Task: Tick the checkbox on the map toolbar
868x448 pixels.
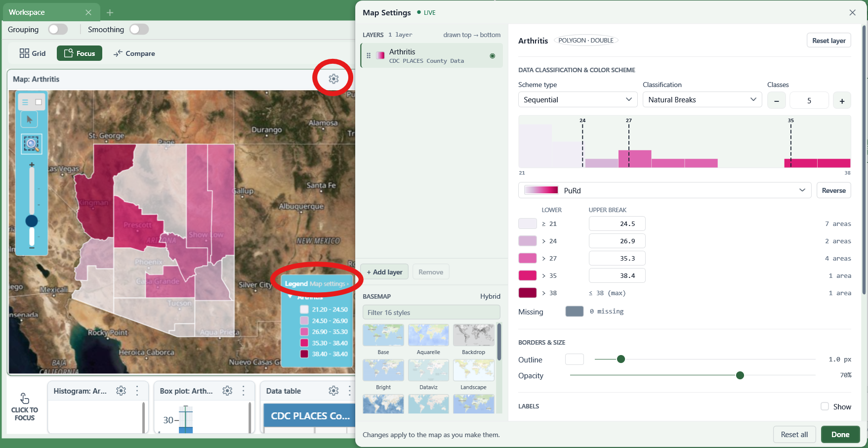Action: click(39, 102)
